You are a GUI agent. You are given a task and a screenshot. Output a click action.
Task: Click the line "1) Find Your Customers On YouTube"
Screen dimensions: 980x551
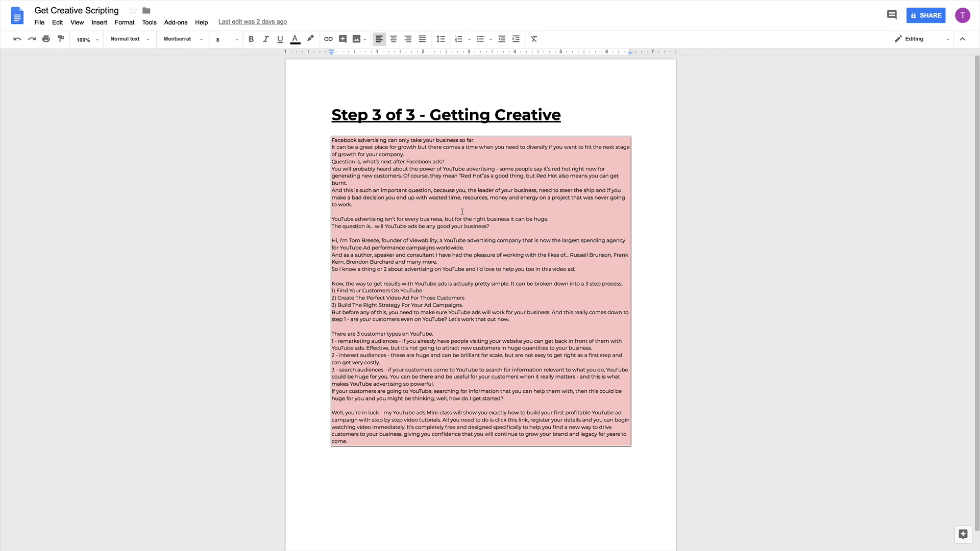(x=377, y=291)
